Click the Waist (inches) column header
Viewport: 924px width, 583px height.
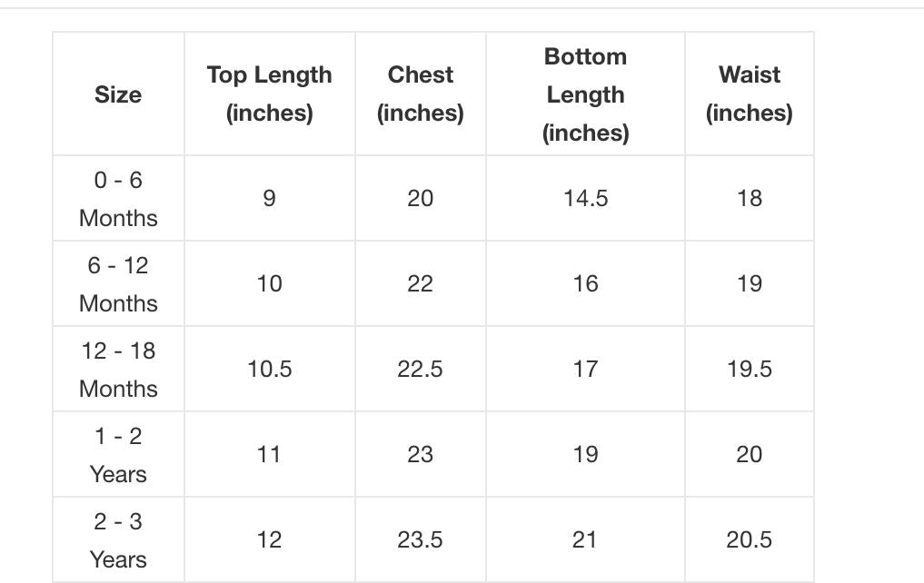[750, 94]
